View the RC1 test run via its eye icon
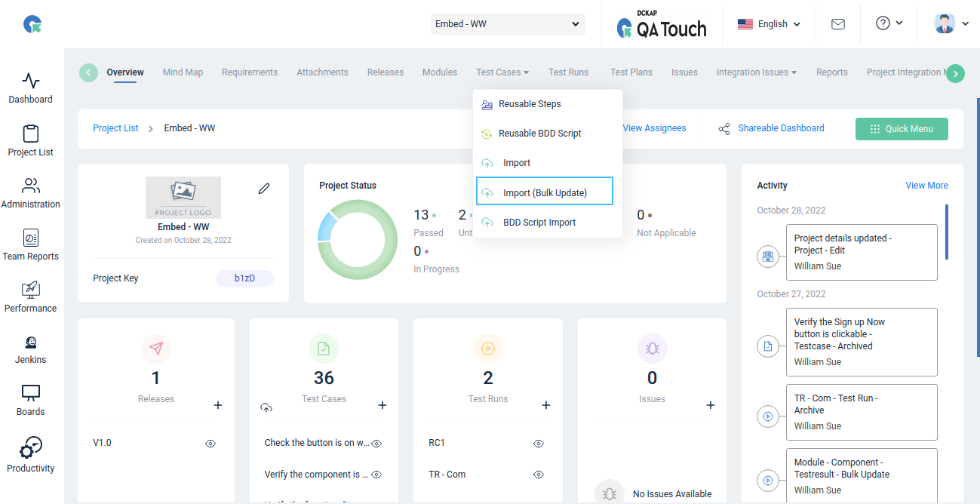The width and height of the screenshot is (980, 504). pyautogui.click(x=539, y=444)
